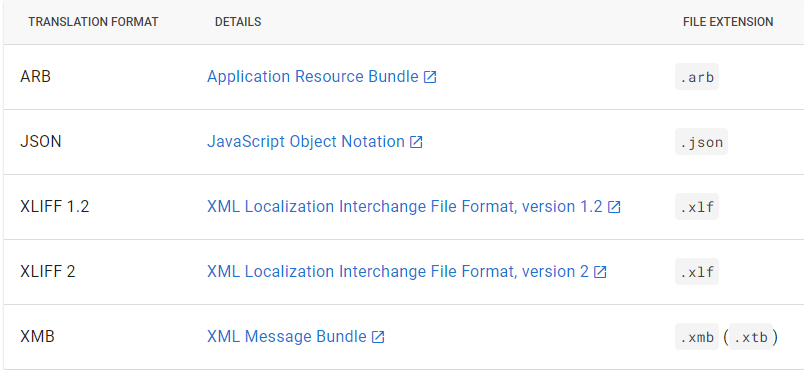This screenshot has height=370, width=804.
Task: Follow the XML Localization Interchange version 2 link
Action: click(398, 272)
